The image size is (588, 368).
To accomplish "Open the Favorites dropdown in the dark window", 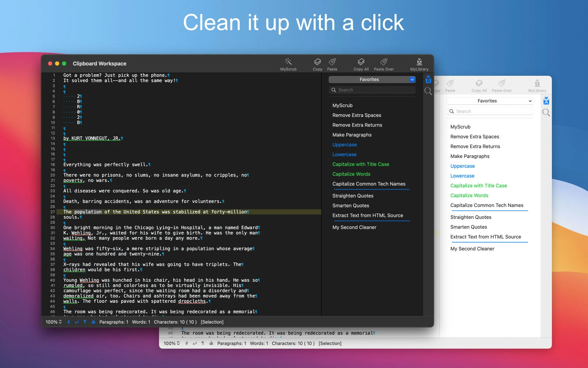I will click(372, 80).
